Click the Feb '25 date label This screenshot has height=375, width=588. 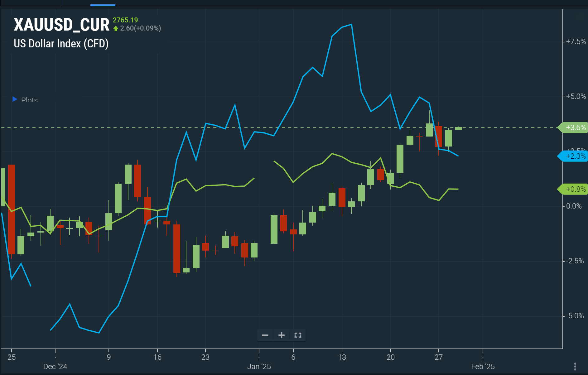(483, 366)
